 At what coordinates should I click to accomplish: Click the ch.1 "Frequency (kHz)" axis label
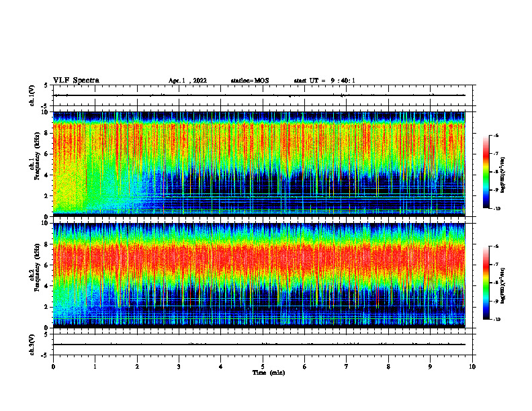pos(38,156)
